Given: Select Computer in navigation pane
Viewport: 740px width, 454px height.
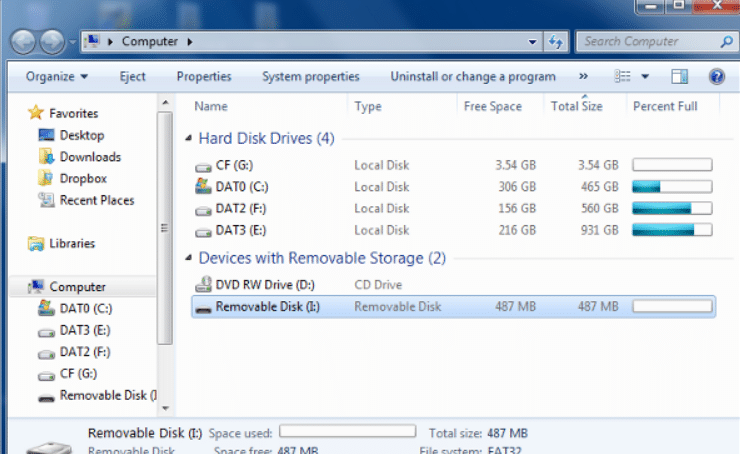Looking at the screenshot, I should point(77,287).
